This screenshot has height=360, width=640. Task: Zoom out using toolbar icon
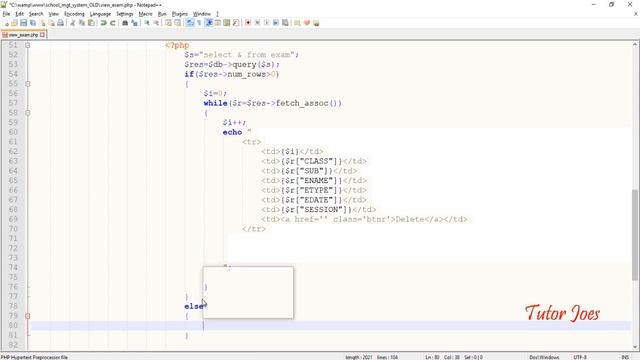(156, 23)
